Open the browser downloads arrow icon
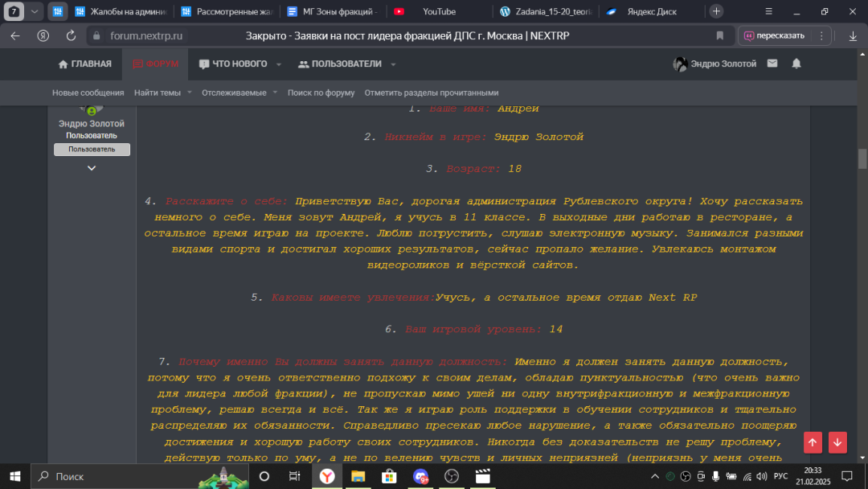Image resolution: width=868 pixels, height=489 pixels. (852, 36)
